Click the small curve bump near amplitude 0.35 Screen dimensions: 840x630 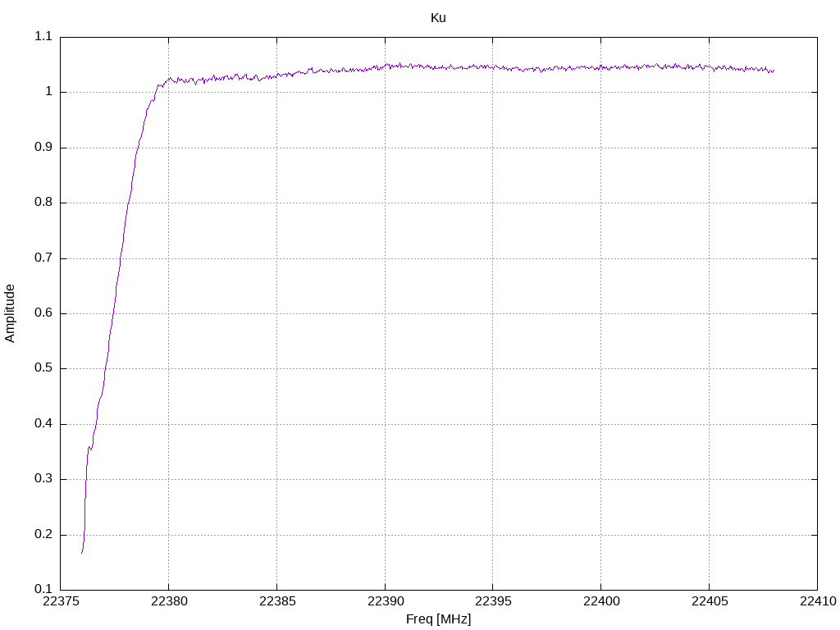coord(89,448)
